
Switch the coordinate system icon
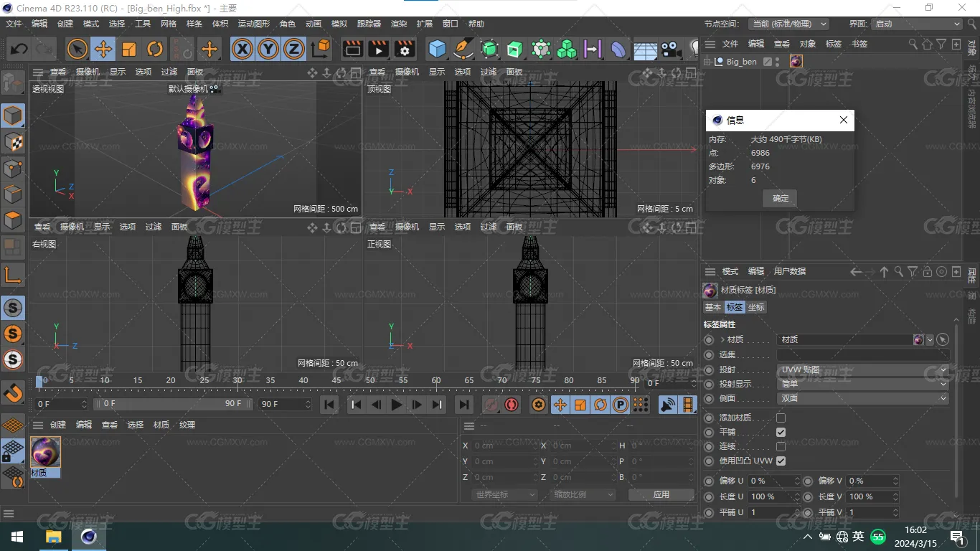click(x=321, y=49)
